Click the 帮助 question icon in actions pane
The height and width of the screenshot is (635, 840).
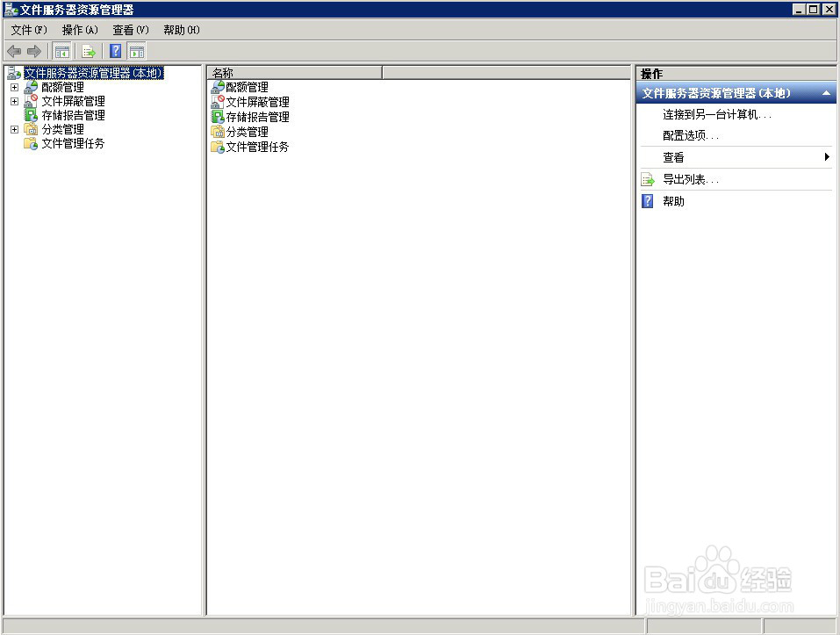tap(648, 201)
